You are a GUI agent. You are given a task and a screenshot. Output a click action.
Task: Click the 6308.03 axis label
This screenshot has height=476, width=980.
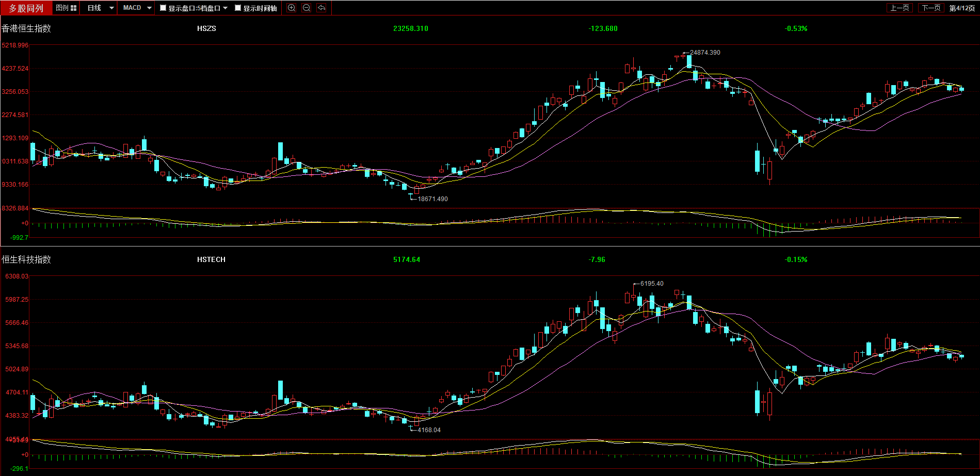pos(17,276)
